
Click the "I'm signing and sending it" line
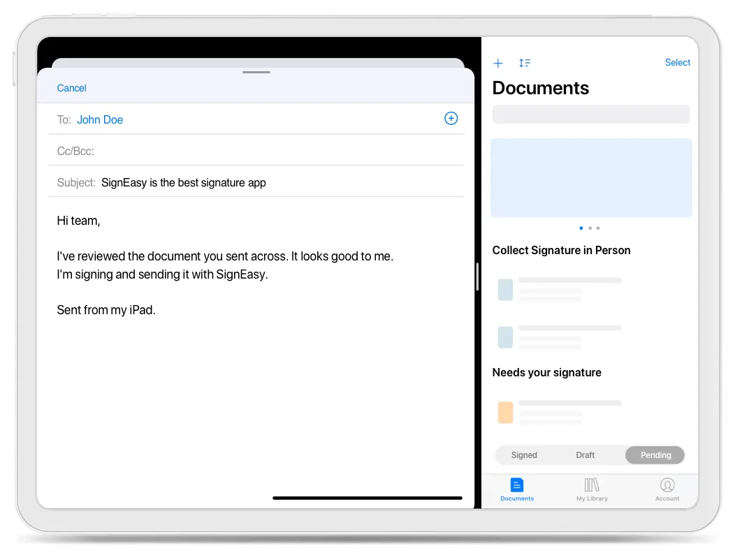162,274
